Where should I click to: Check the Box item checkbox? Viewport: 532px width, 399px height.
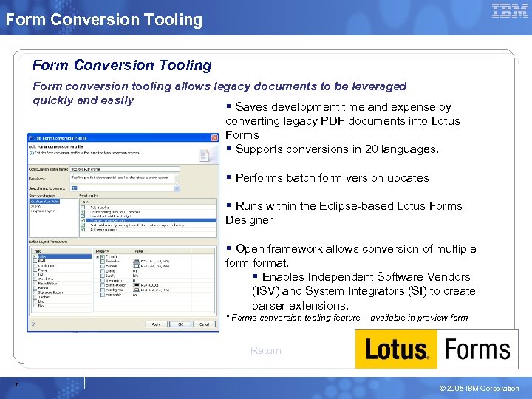pyautogui.click(x=35, y=306)
